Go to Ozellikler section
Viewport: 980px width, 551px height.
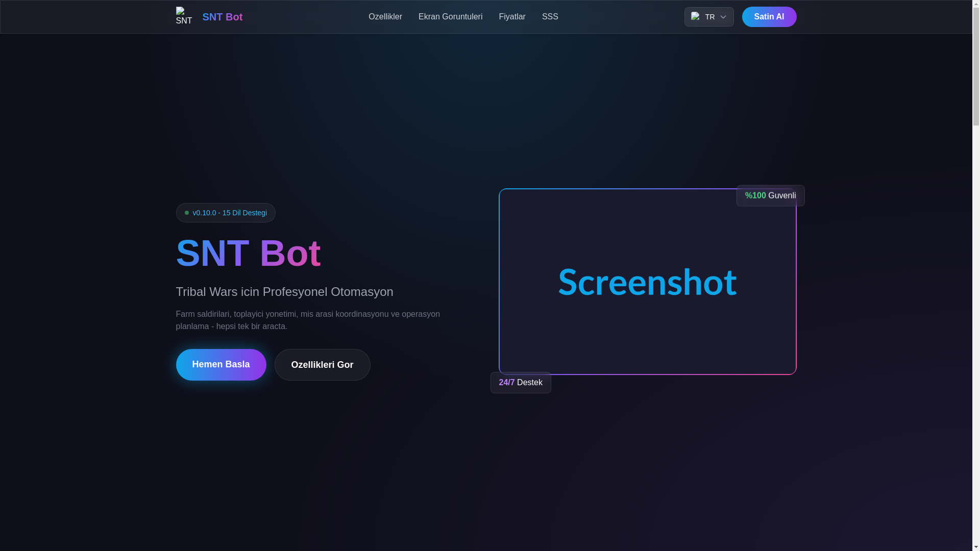tap(385, 17)
